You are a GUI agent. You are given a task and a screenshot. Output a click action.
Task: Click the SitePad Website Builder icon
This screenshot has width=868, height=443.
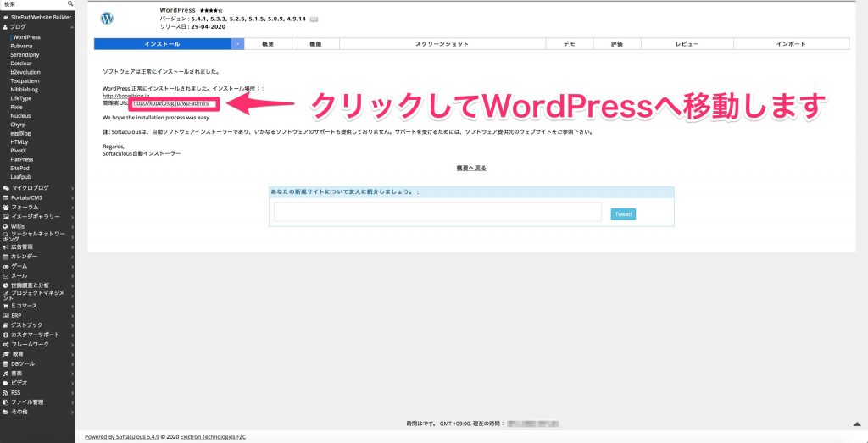pos(6,17)
